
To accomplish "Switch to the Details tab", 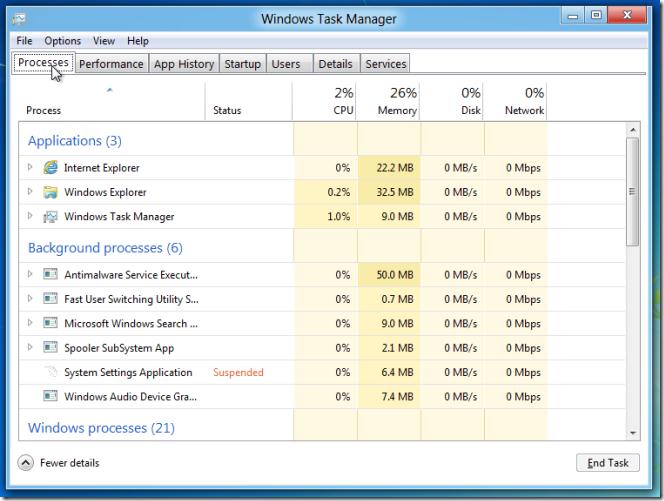I will tap(335, 64).
